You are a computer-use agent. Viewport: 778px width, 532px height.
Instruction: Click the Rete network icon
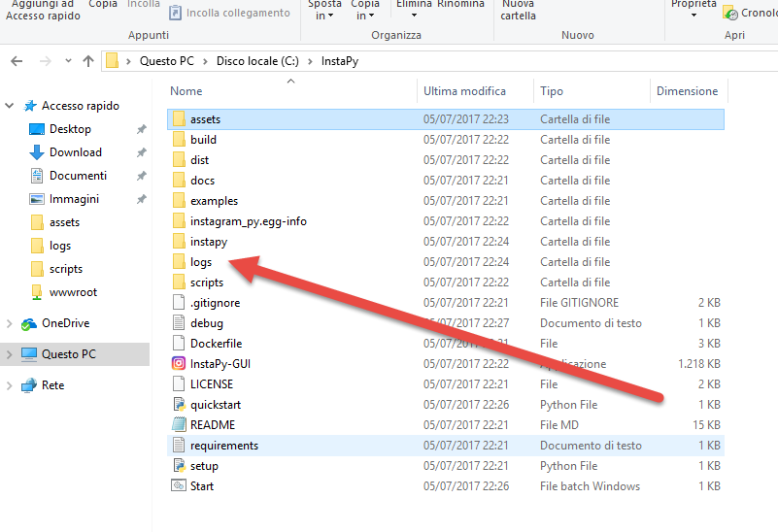(29, 385)
